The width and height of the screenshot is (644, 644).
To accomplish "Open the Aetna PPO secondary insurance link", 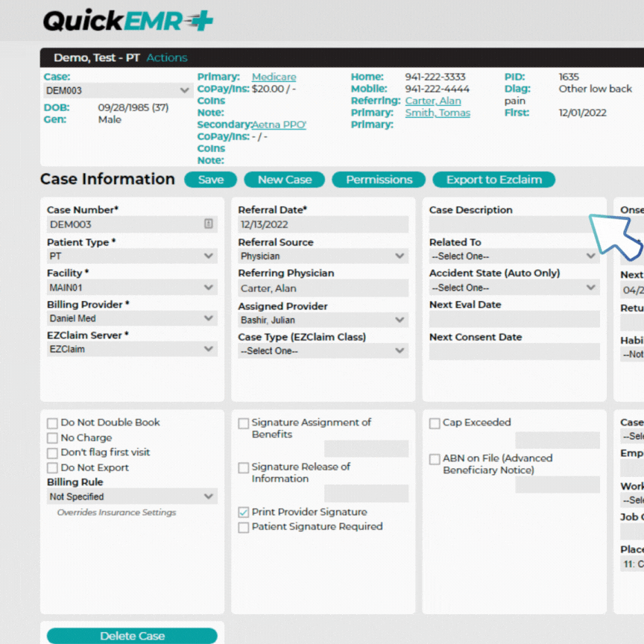I will (279, 124).
